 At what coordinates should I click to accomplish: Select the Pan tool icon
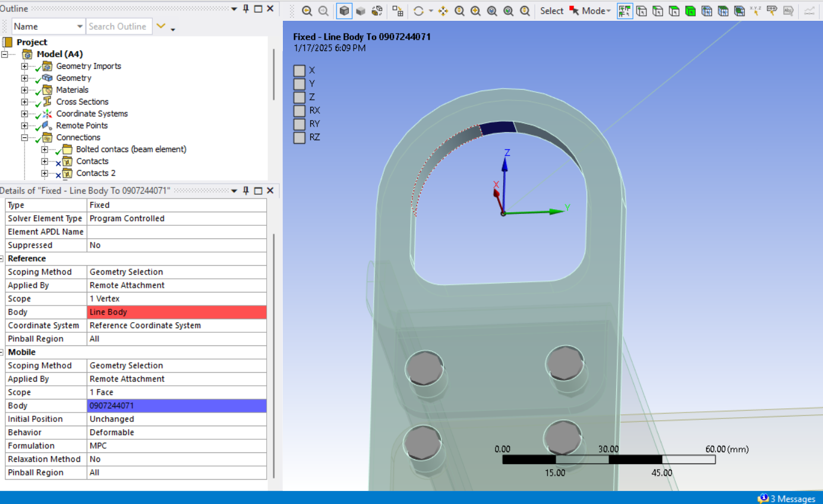point(443,11)
